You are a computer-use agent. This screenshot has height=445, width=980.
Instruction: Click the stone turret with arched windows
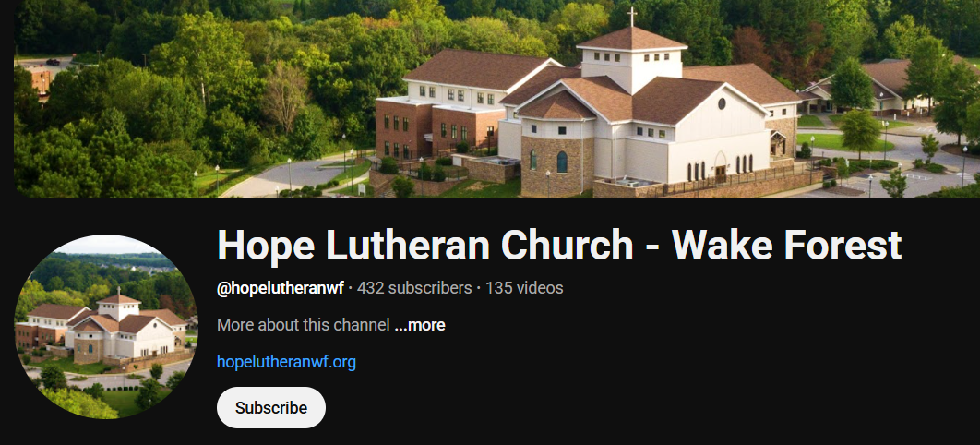[556, 154]
